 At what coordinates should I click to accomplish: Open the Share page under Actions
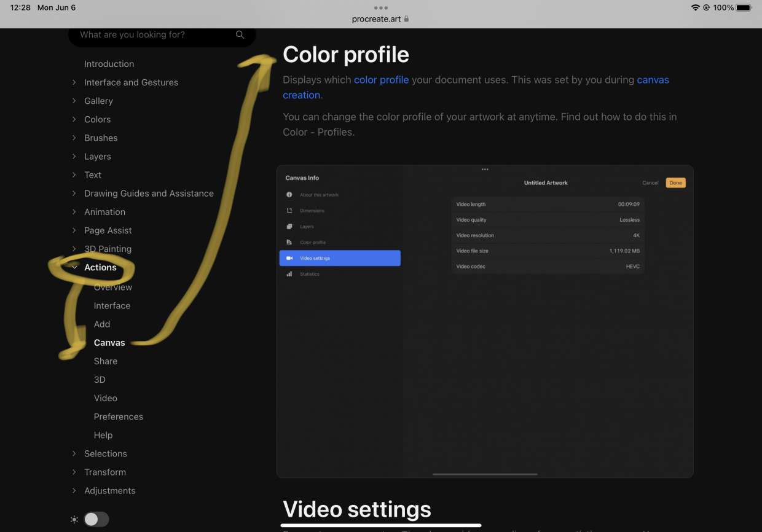point(106,361)
